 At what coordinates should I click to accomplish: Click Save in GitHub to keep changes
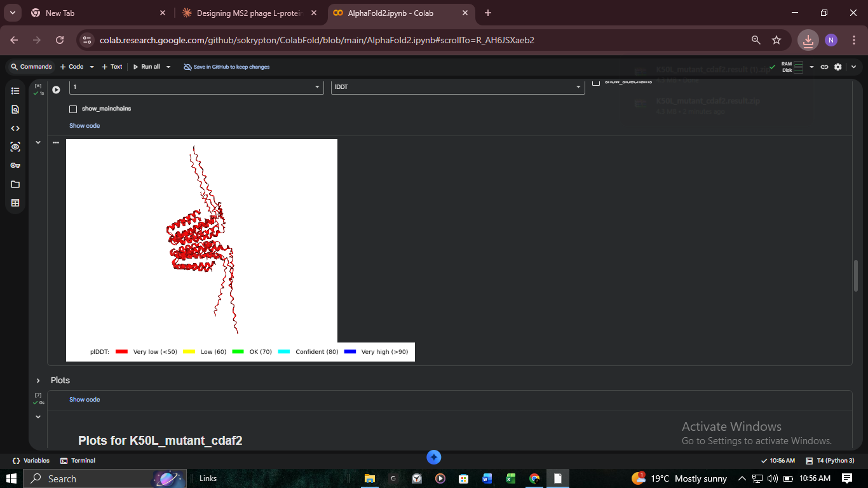click(x=227, y=67)
